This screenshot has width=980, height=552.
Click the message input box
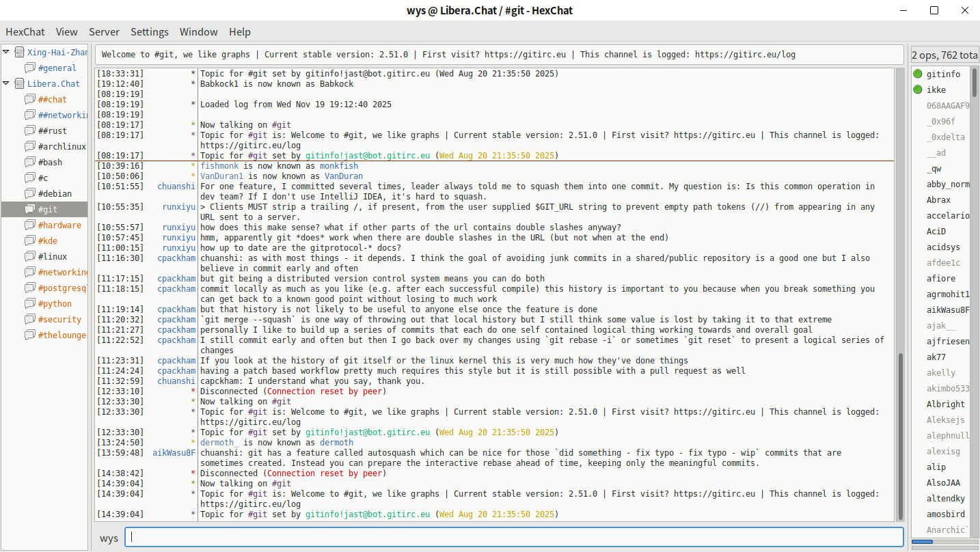click(513, 537)
